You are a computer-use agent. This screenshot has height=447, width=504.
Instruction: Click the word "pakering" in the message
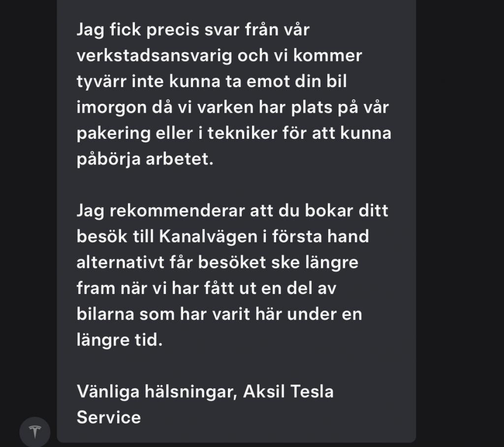pos(114,133)
